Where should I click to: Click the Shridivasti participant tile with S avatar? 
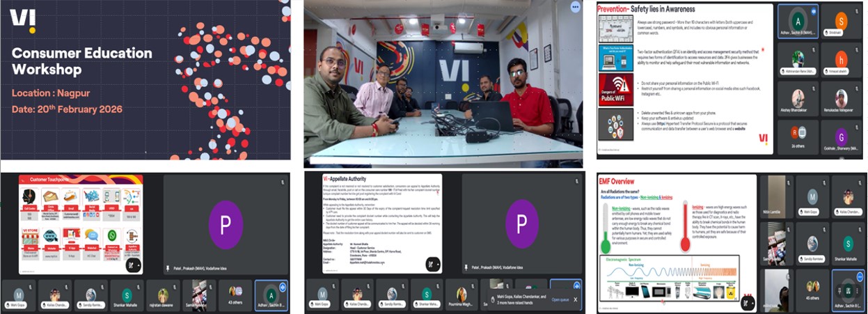point(841,23)
